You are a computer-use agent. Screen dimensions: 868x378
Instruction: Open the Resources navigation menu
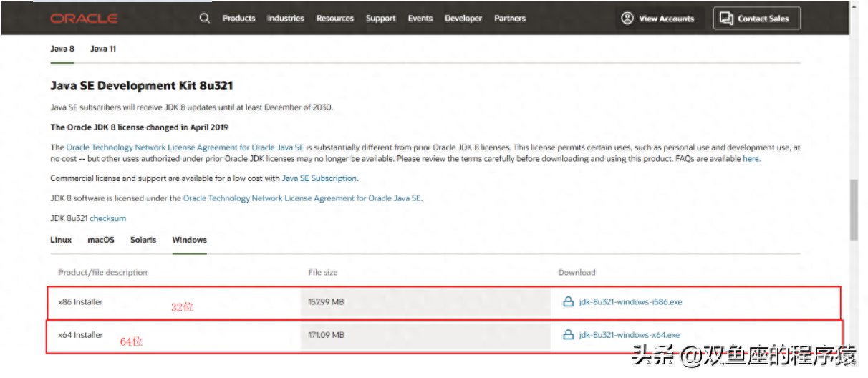pyautogui.click(x=335, y=19)
